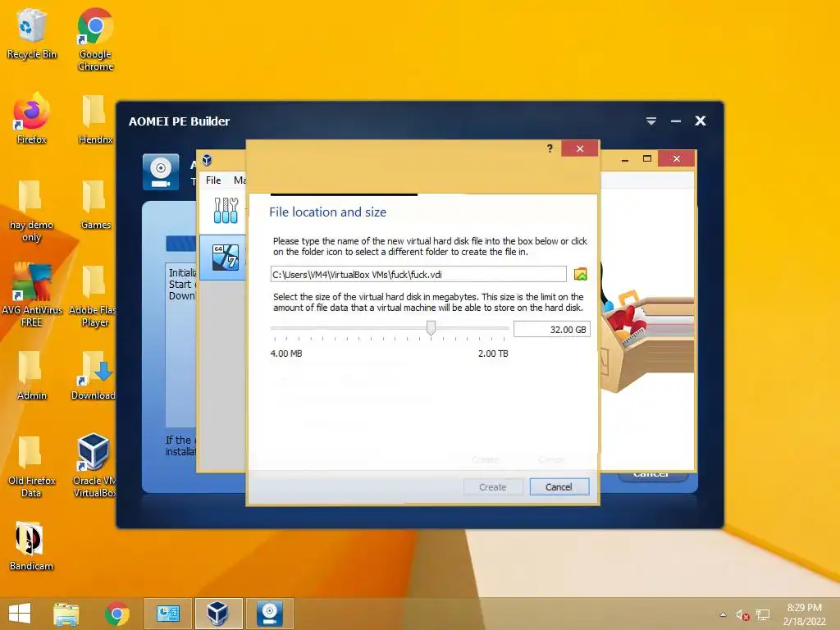
Task: Click the VirtualBox title bar cube icon
Action: pyautogui.click(x=207, y=160)
